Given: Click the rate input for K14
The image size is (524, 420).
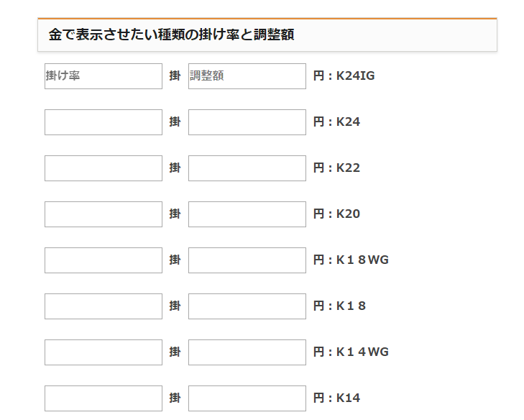Looking at the screenshot, I should [x=104, y=398].
